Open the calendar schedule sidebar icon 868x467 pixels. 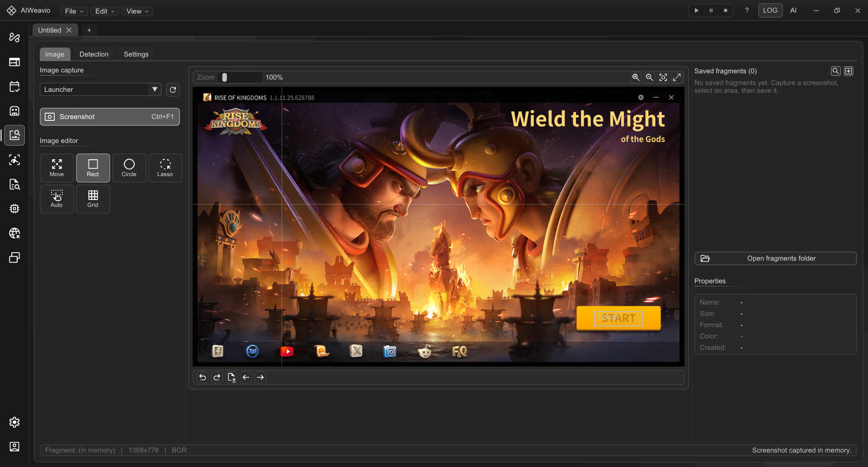pyautogui.click(x=14, y=86)
